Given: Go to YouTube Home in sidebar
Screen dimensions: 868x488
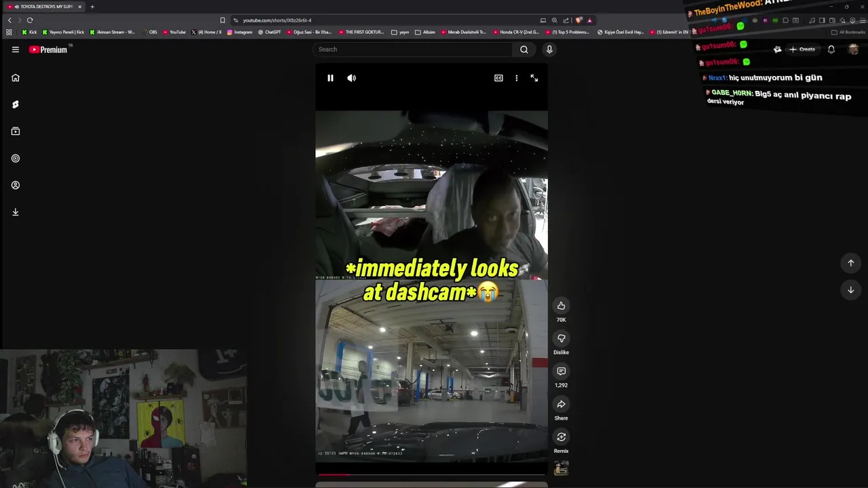Looking at the screenshot, I should pyautogui.click(x=15, y=77).
